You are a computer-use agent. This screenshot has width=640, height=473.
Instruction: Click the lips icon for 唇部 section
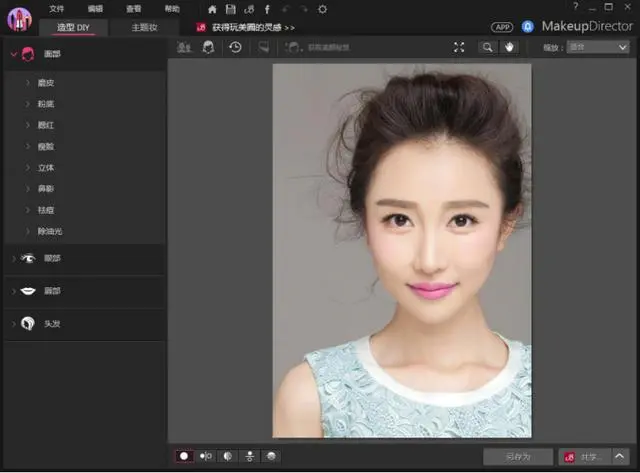pos(28,291)
